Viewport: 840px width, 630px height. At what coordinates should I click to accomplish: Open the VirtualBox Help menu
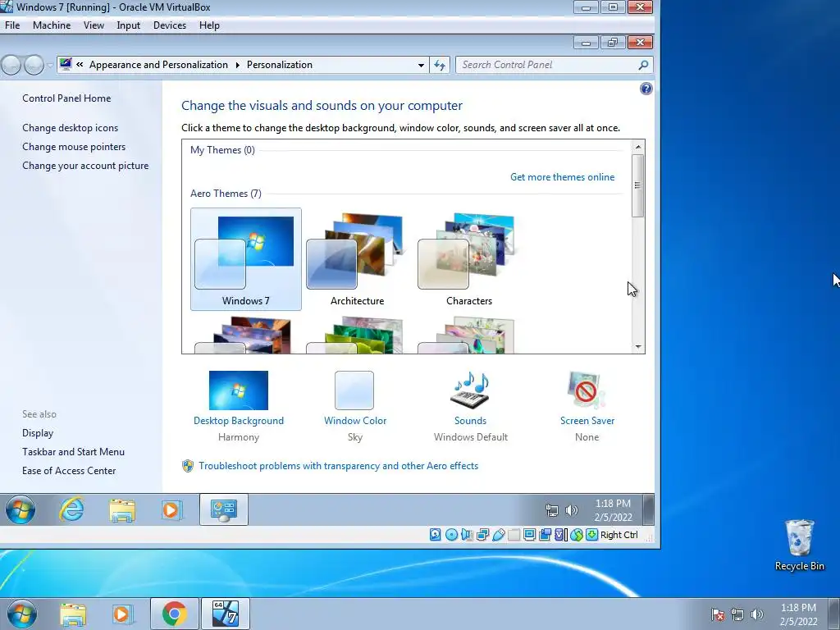(209, 25)
